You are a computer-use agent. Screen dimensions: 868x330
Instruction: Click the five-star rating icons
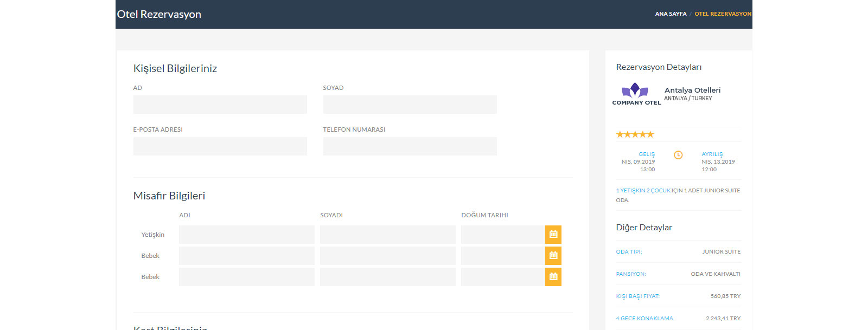pos(635,134)
